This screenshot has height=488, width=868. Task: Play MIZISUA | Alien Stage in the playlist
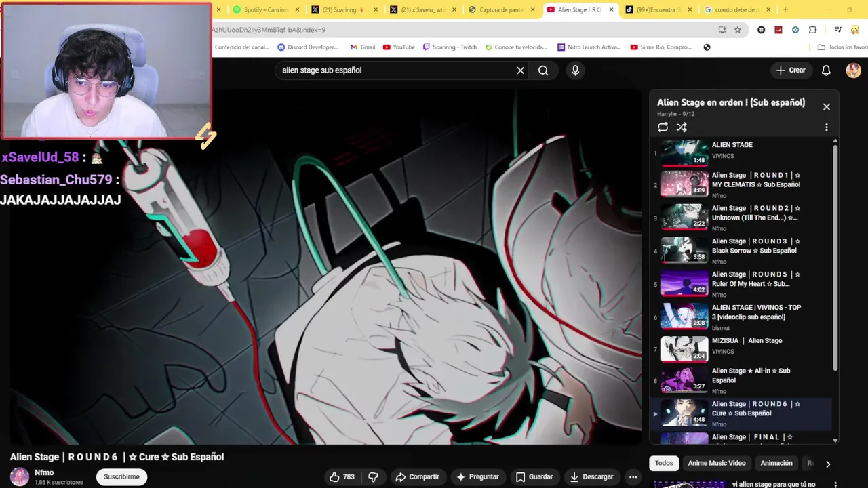tap(741, 349)
